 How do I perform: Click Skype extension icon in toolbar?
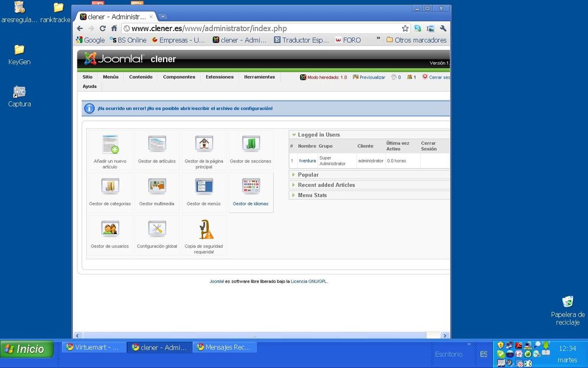[418, 28]
